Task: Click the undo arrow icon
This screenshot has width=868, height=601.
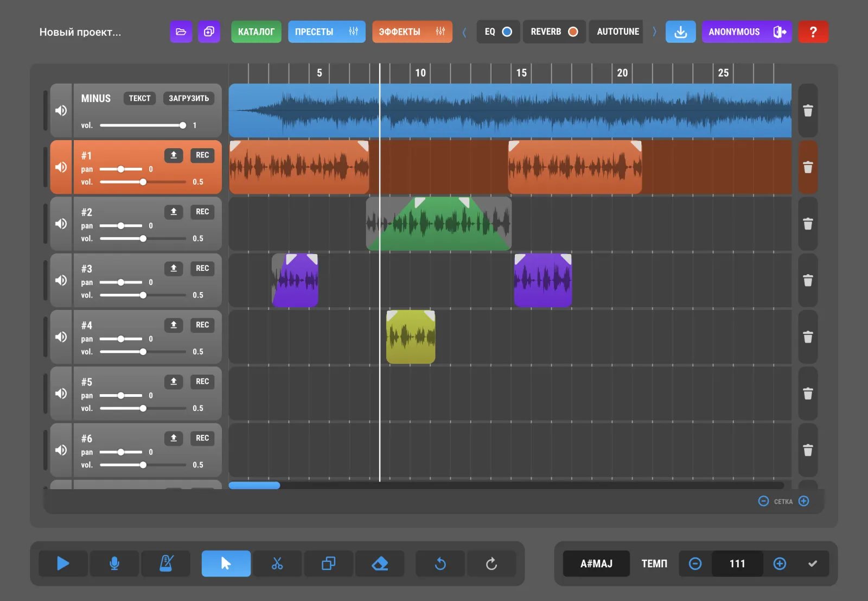Action: [x=440, y=564]
